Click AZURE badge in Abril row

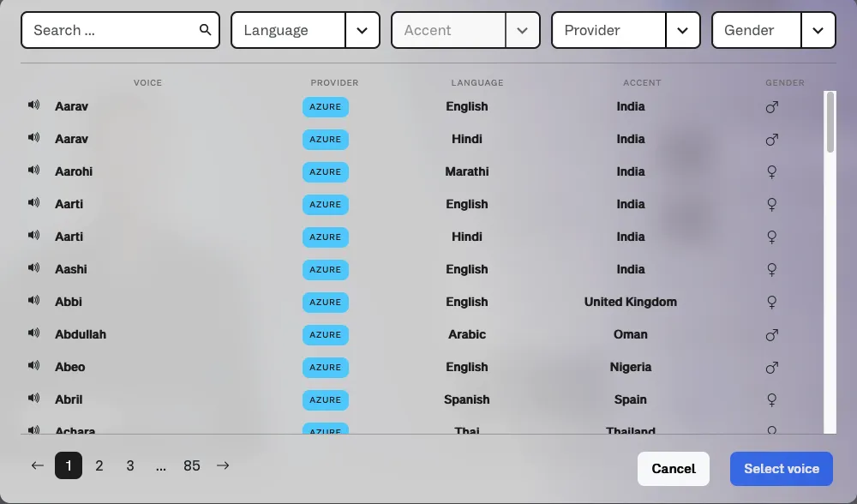325,399
